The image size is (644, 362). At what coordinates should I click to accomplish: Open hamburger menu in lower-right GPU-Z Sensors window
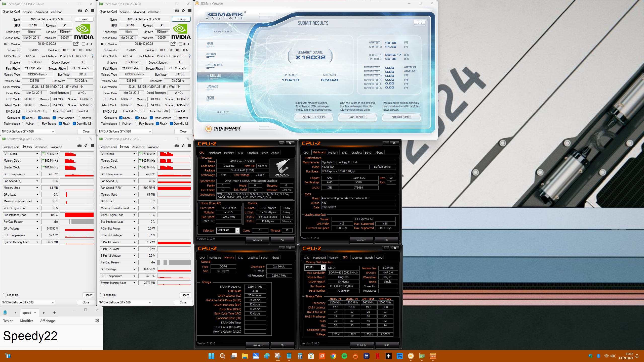click(189, 146)
